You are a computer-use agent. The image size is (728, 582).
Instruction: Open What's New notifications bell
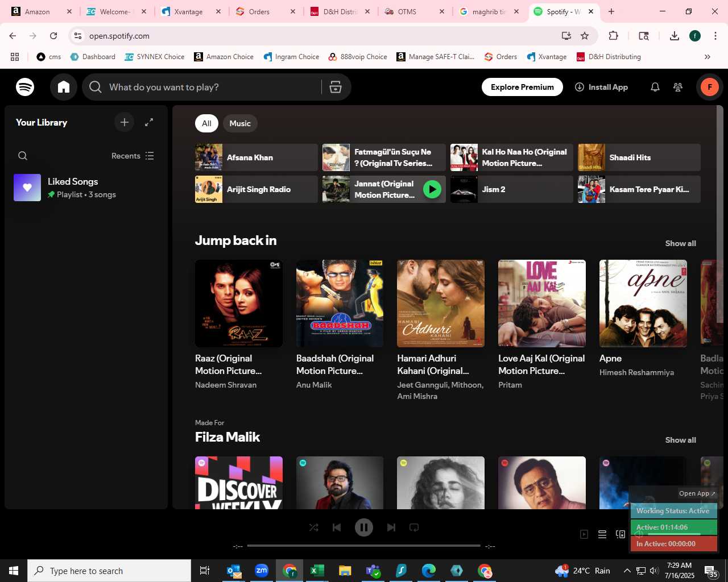[x=655, y=87]
